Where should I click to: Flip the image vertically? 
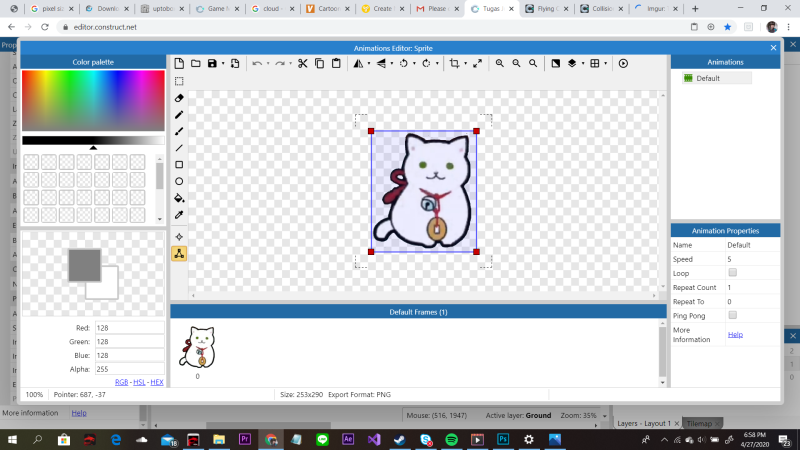point(381,63)
